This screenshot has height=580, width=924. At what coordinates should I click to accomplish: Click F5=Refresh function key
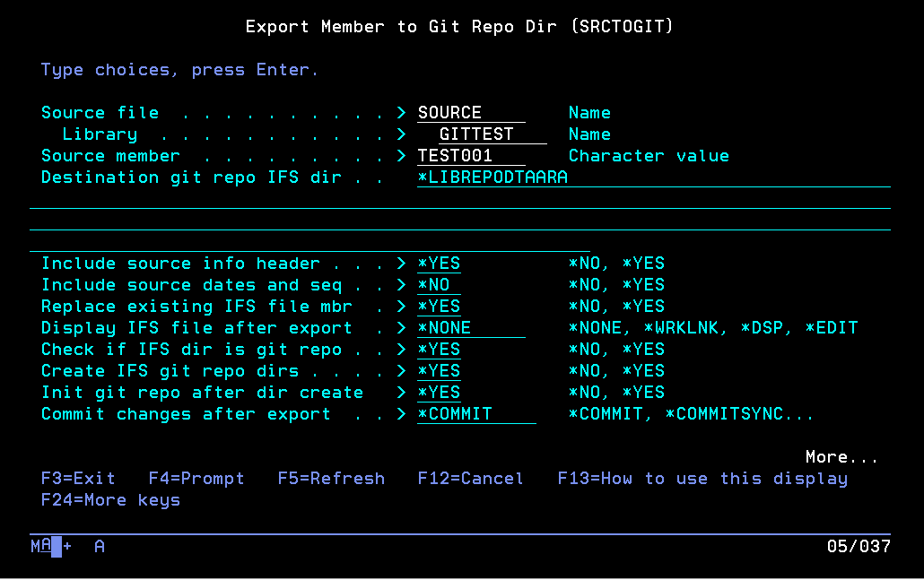[x=331, y=478]
